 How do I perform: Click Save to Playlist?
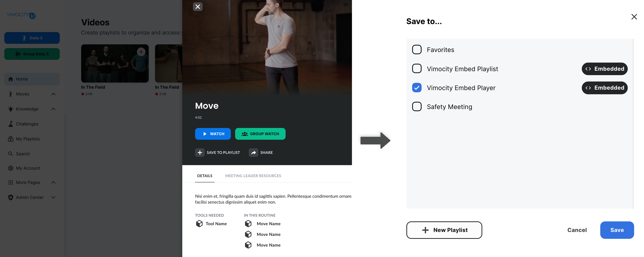click(x=218, y=152)
